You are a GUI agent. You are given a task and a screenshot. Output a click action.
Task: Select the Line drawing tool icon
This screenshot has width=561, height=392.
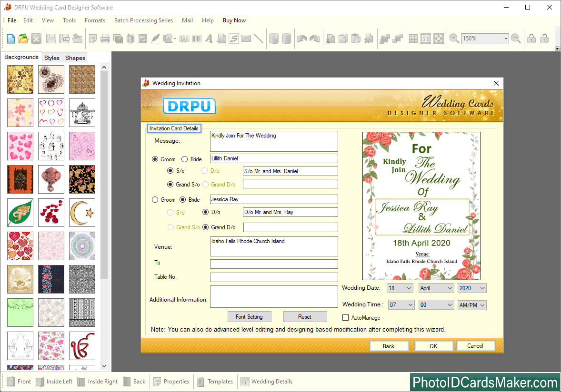coord(259,39)
